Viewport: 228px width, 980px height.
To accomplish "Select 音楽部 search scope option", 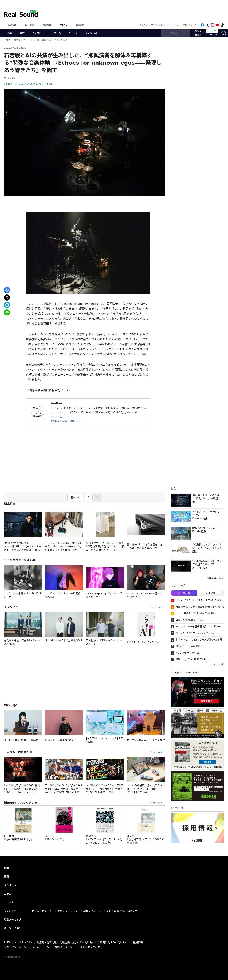I will (197, 31).
